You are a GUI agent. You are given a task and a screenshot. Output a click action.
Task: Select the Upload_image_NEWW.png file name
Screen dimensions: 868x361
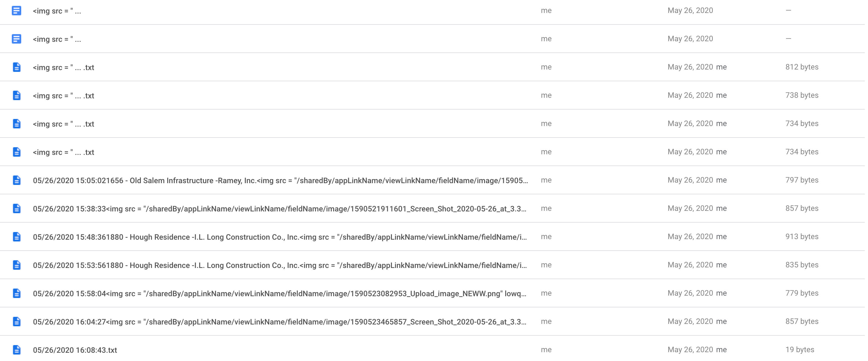pos(280,294)
